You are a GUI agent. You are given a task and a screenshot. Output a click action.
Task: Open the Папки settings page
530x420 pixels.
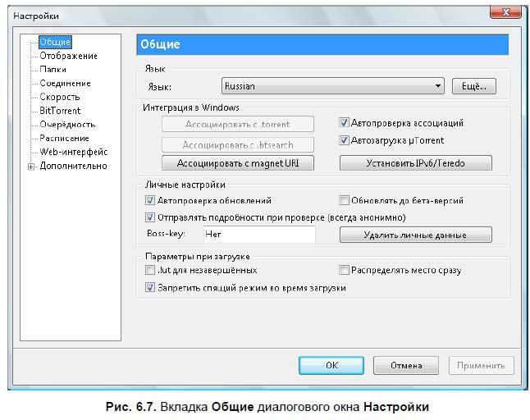coord(53,70)
